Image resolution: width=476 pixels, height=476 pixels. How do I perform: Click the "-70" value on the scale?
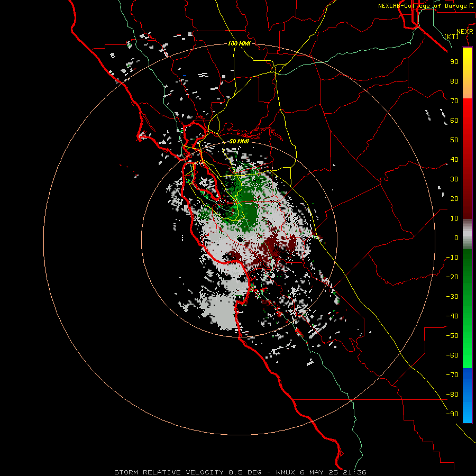(x=452, y=375)
